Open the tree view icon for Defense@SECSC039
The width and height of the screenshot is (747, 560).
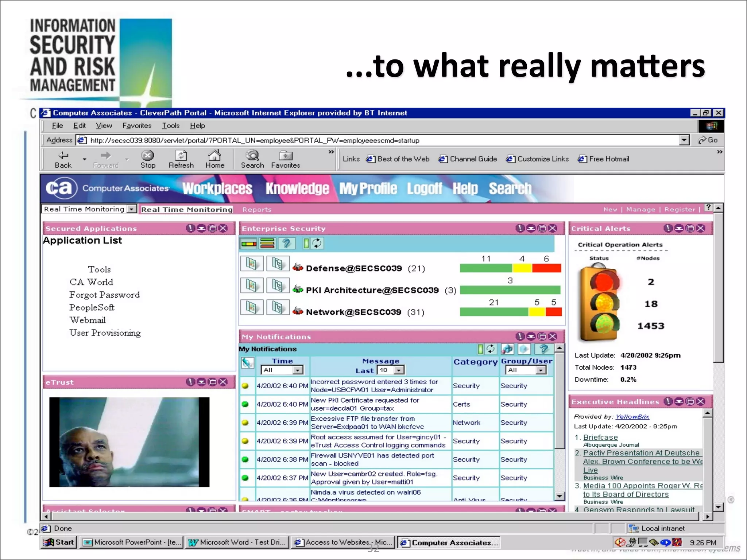(278, 264)
